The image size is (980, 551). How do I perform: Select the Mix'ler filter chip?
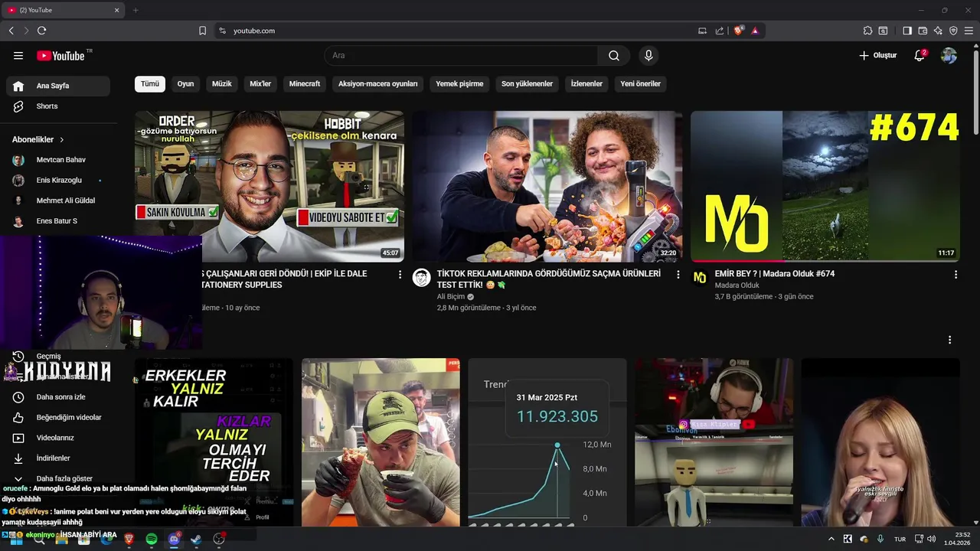tap(260, 83)
